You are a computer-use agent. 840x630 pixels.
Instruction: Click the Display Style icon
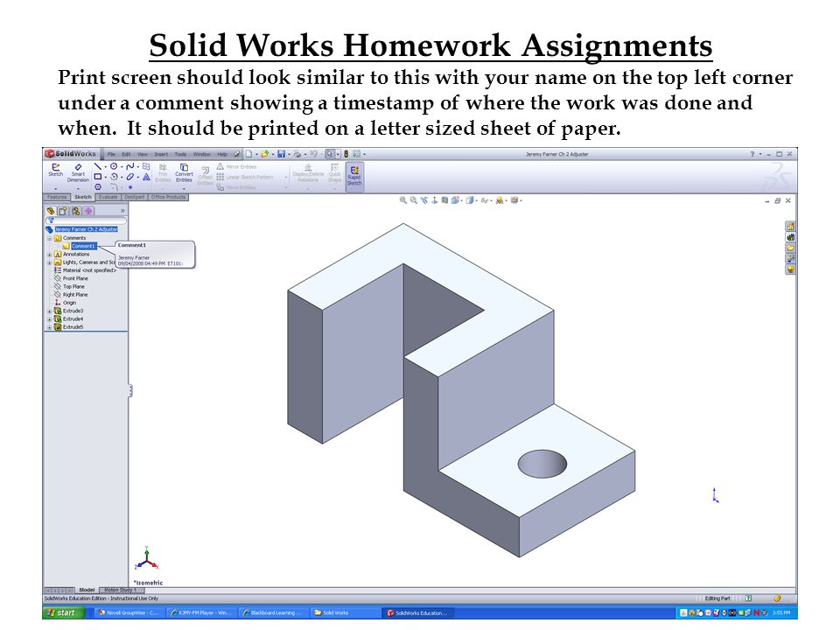[x=470, y=200]
